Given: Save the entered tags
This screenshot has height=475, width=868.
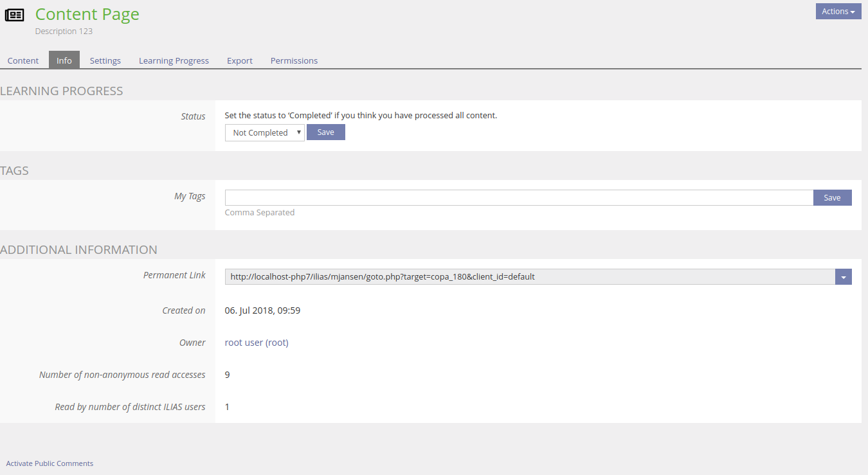Looking at the screenshot, I should click(x=832, y=197).
